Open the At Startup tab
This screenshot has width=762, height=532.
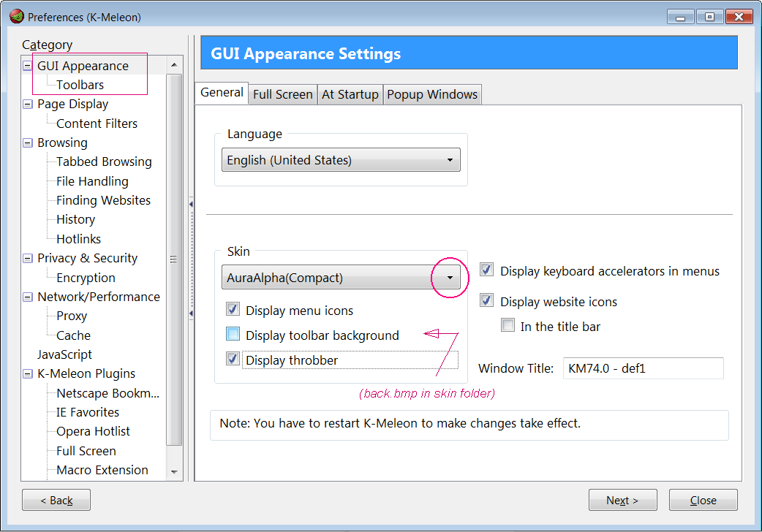[350, 94]
